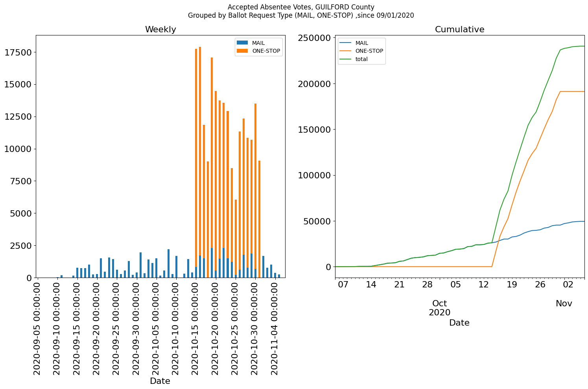Click the 7500 y-axis tick label
Viewport: 588px width, 389px height.
[x=20, y=181]
